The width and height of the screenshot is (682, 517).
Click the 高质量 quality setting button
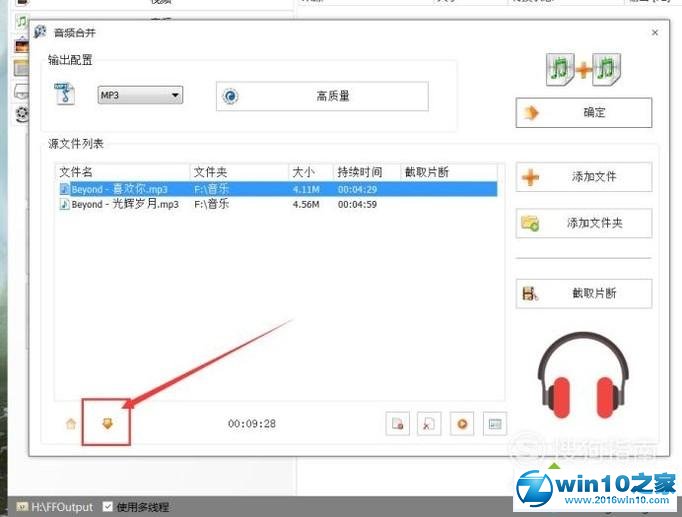(322, 96)
